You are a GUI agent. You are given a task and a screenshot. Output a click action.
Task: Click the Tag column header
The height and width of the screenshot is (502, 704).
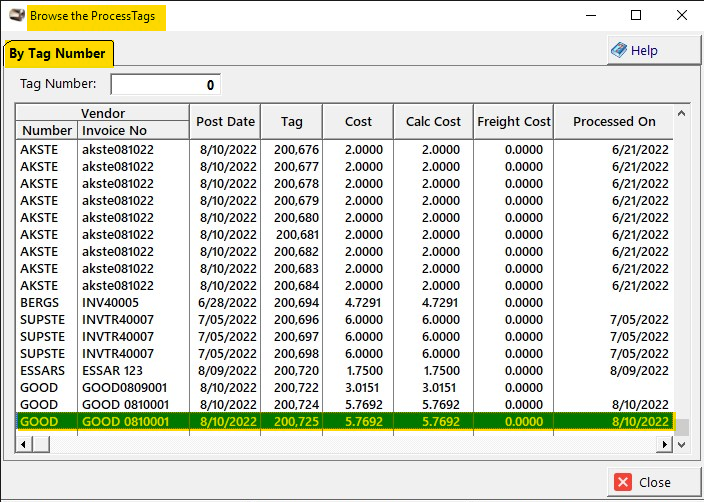(291, 122)
